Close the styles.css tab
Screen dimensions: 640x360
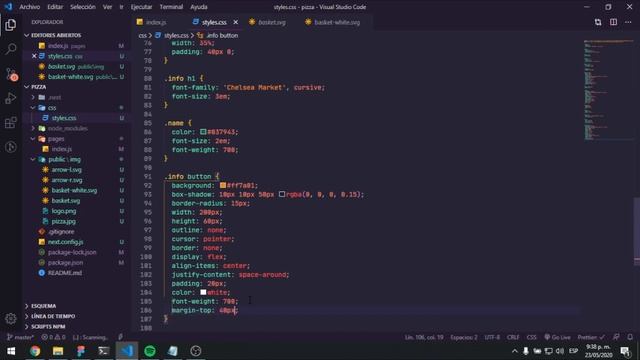click(x=236, y=22)
